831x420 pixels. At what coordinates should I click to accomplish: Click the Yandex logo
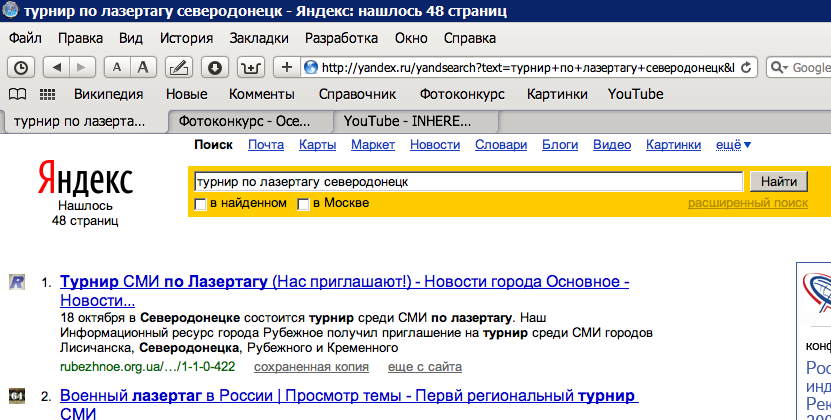[85, 178]
